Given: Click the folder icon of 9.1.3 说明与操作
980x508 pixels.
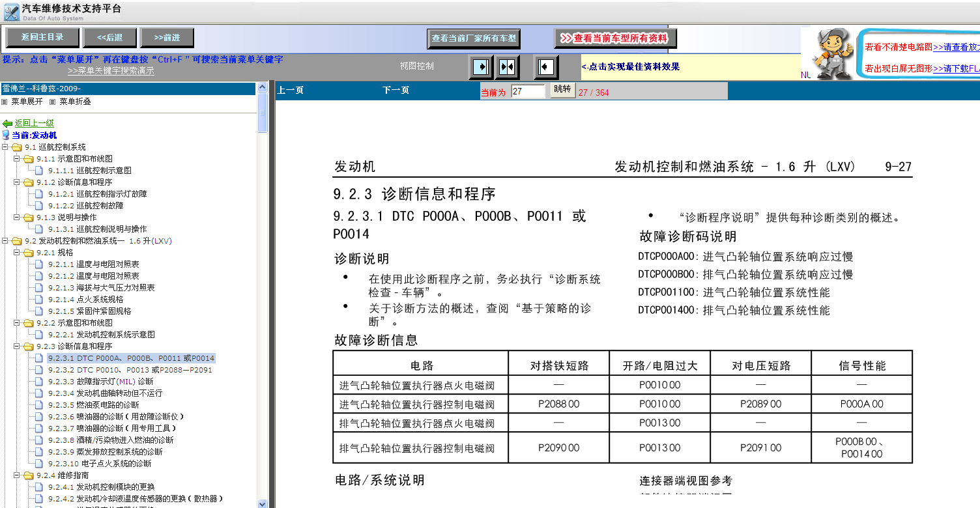Looking at the screenshot, I should [x=29, y=218].
